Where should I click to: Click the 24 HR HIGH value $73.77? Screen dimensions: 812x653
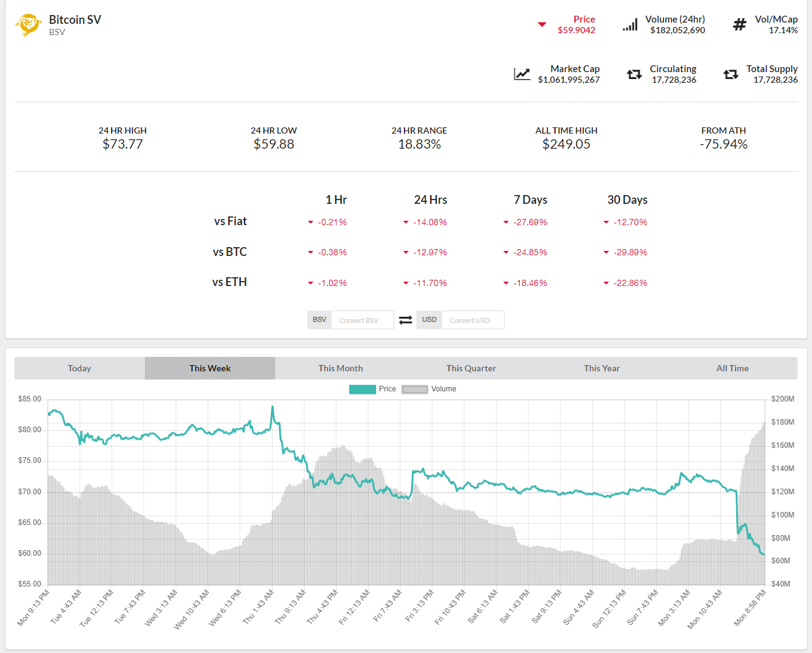click(123, 144)
